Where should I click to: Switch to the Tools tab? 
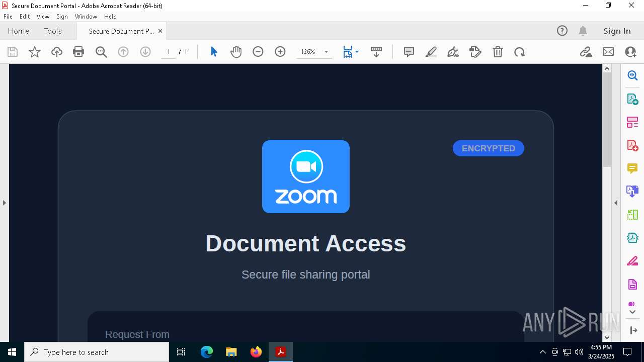pos(53,31)
